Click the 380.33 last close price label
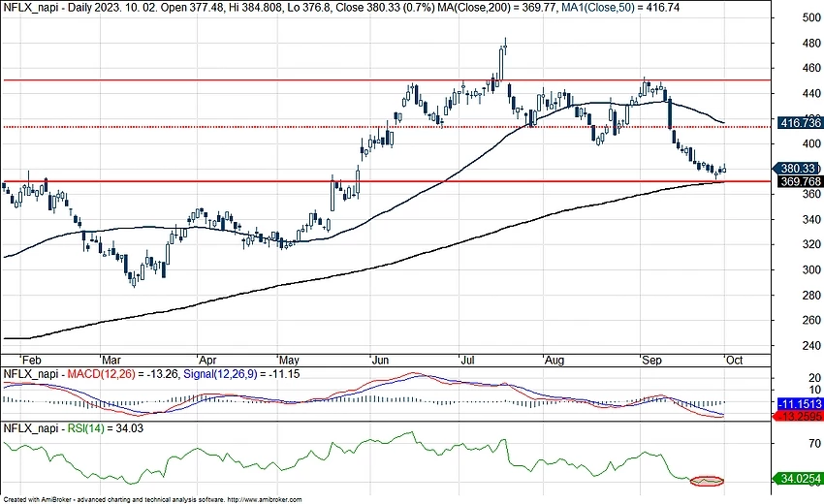 point(798,169)
